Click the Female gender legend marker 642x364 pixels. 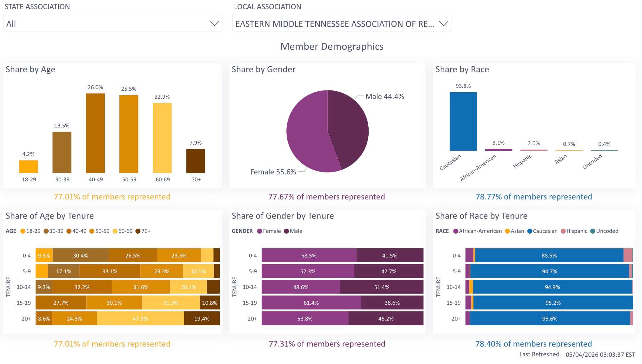point(259,231)
